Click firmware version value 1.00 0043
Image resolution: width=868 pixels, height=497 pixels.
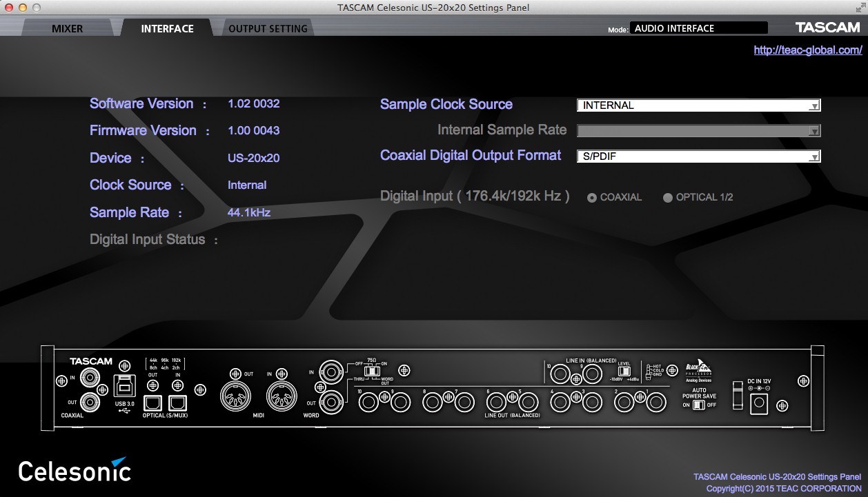[x=253, y=130]
